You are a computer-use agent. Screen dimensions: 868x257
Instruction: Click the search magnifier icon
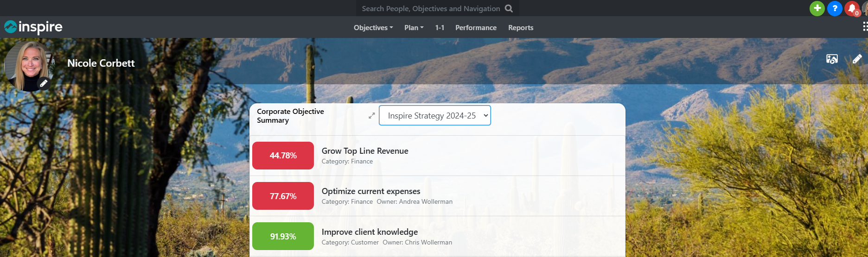pyautogui.click(x=509, y=8)
